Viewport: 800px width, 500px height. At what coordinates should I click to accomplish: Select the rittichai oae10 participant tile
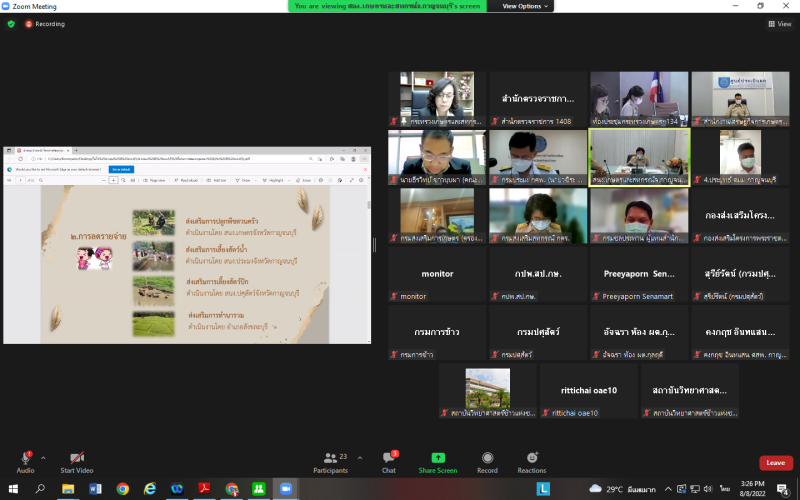[x=588, y=390]
